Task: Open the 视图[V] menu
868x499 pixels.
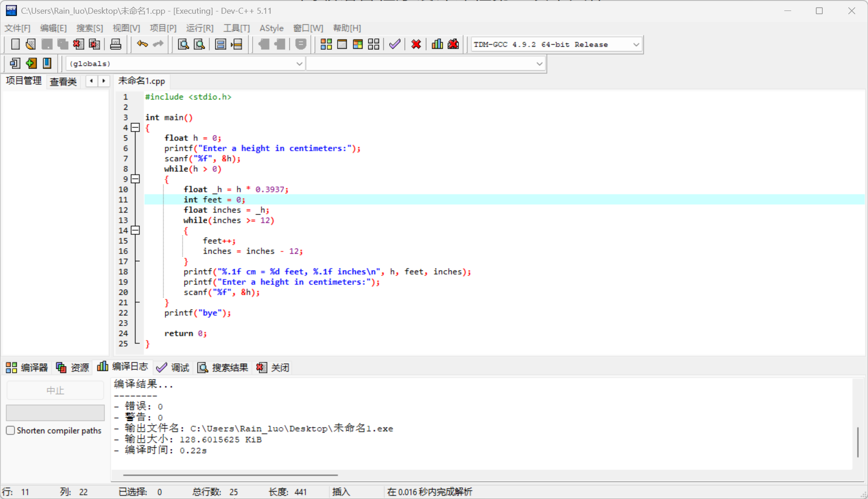Action: coord(126,28)
